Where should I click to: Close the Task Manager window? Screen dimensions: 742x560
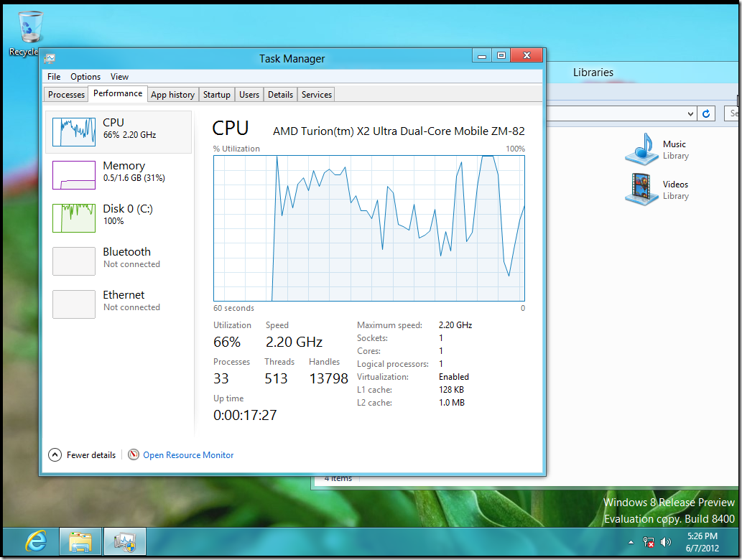(x=527, y=56)
